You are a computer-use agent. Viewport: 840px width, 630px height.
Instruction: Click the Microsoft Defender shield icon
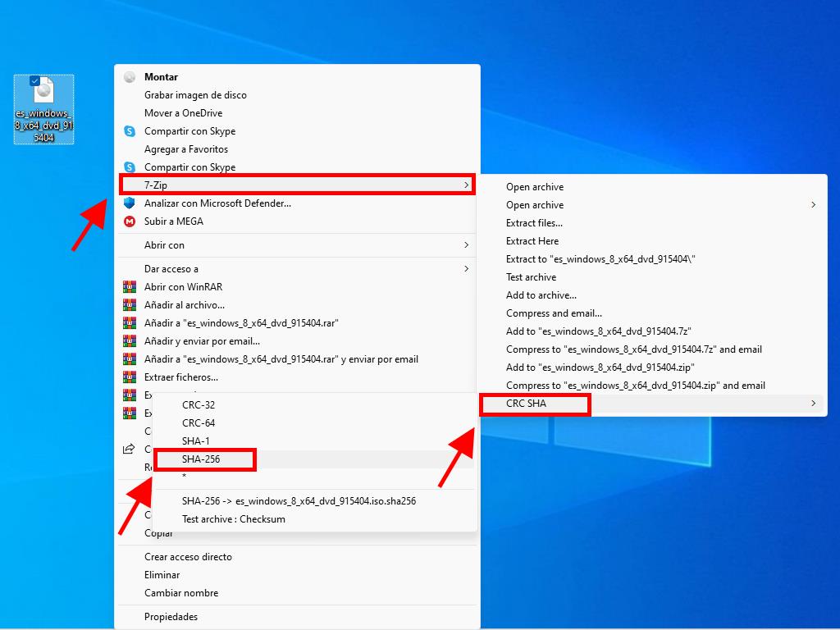(129, 203)
